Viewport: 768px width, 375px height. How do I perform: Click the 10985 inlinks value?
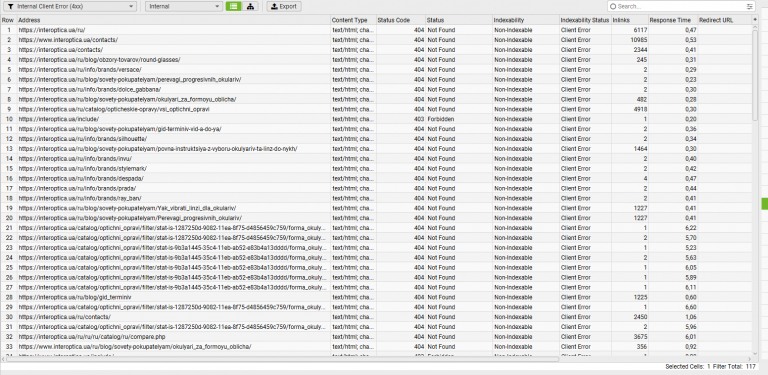coord(639,40)
